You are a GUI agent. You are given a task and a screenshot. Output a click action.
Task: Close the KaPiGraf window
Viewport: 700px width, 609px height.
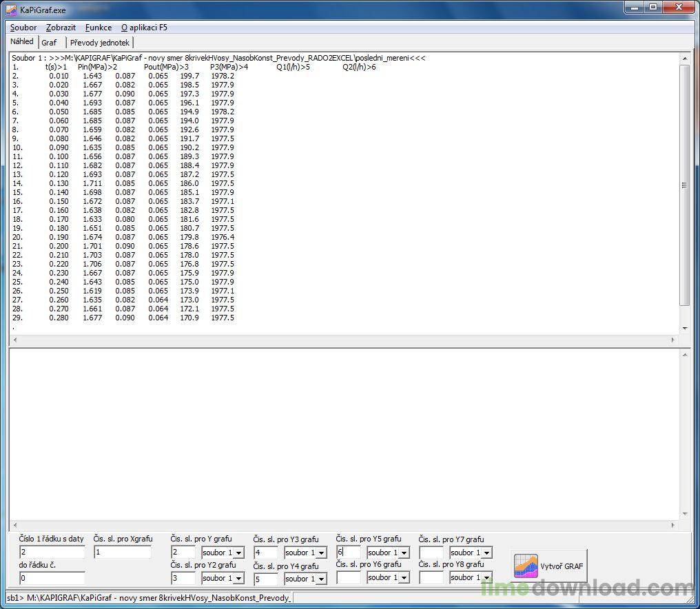(x=679, y=8)
